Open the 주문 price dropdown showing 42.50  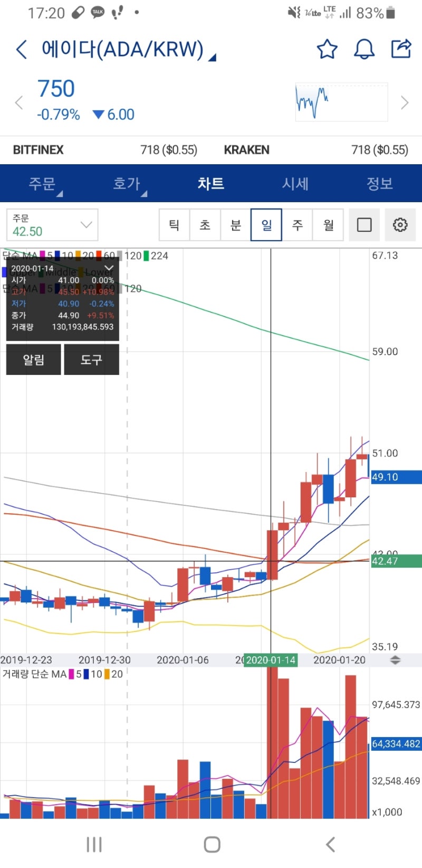(x=52, y=225)
